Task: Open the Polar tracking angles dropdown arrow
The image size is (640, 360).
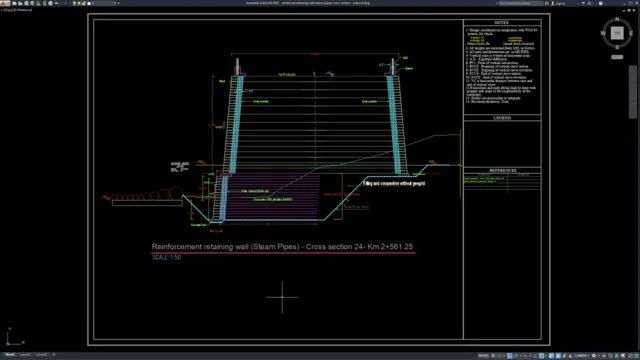Action: (520, 356)
